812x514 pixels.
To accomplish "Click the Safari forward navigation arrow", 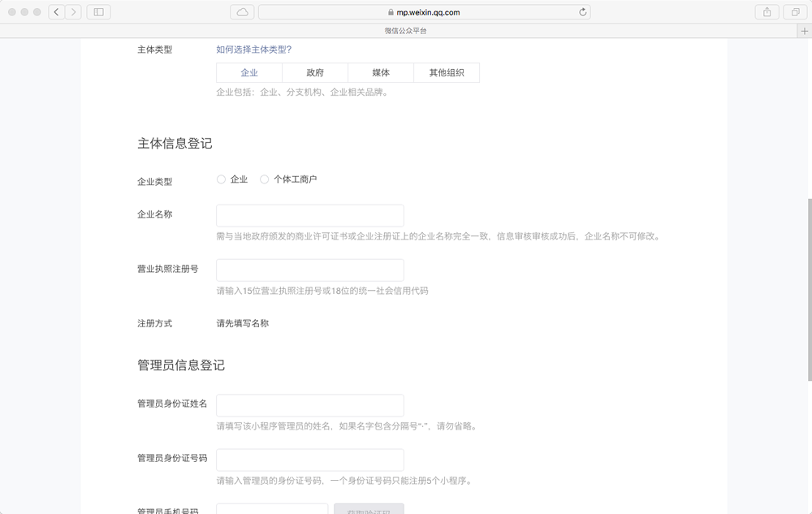I will click(x=73, y=12).
